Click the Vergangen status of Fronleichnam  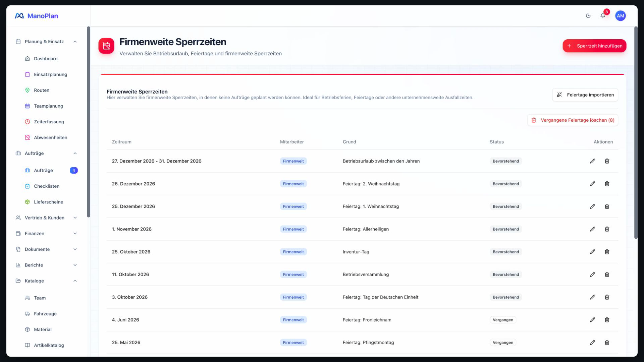[x=503, y=320]
